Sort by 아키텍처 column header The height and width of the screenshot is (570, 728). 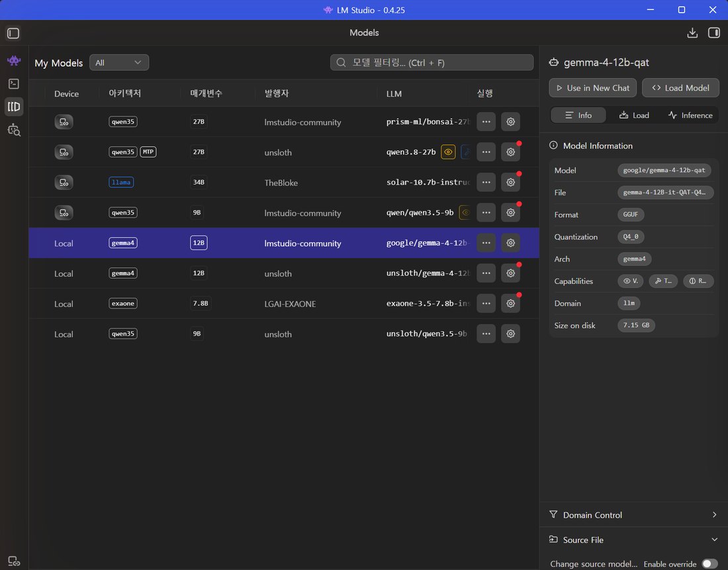pyautogui.click(x=125, y=93)
